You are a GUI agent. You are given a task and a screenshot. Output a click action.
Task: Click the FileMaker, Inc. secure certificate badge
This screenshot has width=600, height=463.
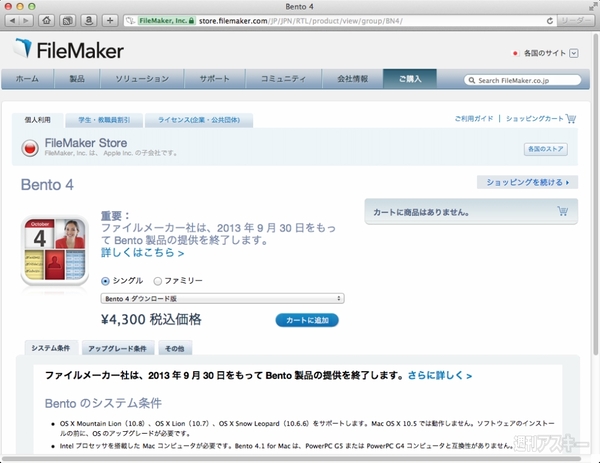coord(166,21)
